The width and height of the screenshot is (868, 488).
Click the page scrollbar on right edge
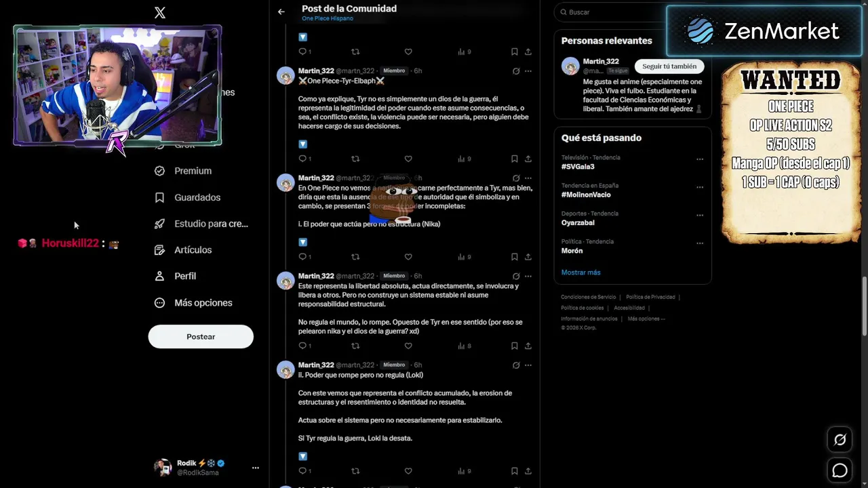[x=864, y=305]
